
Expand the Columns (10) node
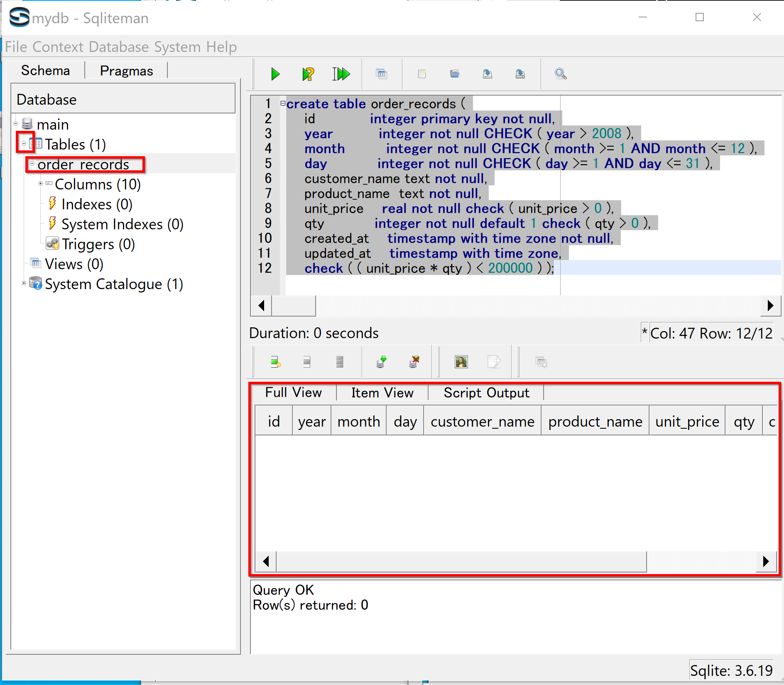(41, 184)
